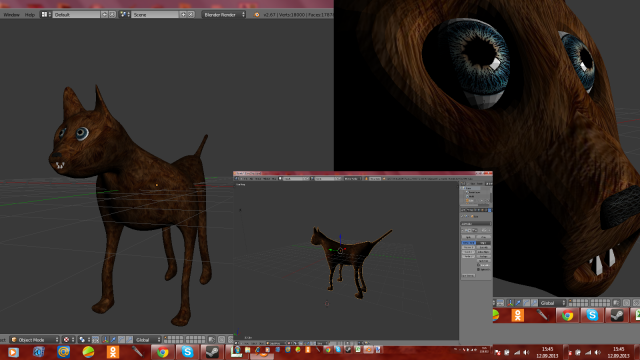The width and height of the screenshot is (640, 360).
Task: Open volume icon beside the rightmost clock
Action: point(598,352)
